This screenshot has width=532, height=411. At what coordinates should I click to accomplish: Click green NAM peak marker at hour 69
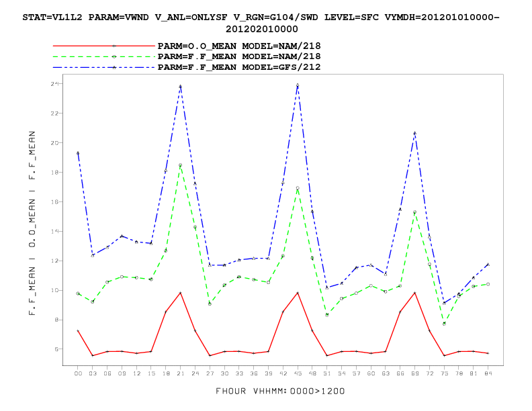click(x=414, y=212)
